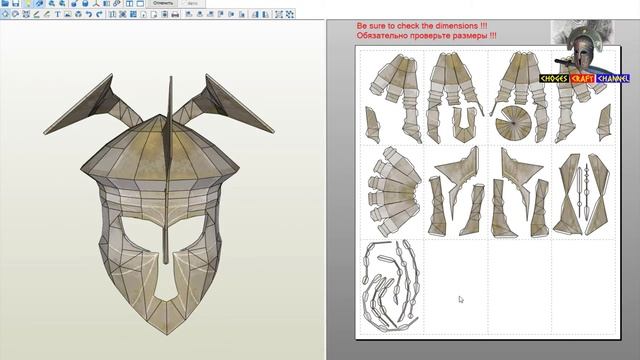Viewport: 640px width, 360px height.
Task: Toggle the Авто checkbox
Action: click(x=190, y=3)
